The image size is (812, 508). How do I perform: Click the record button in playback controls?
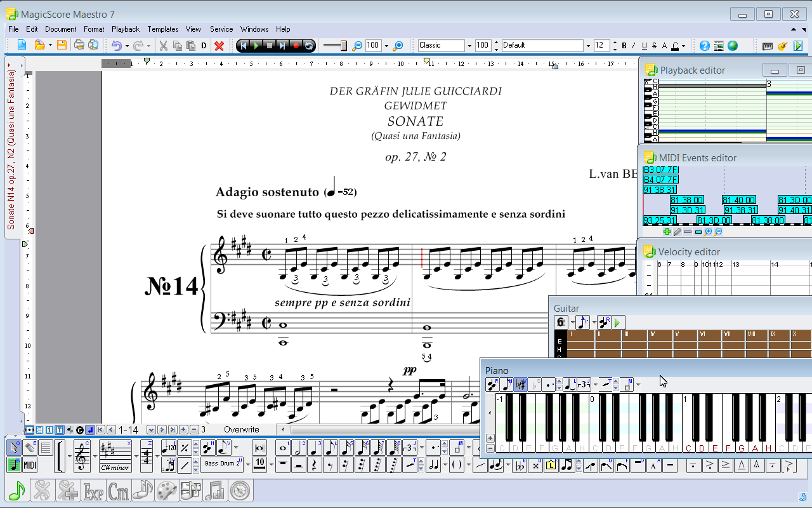point(296,46)
